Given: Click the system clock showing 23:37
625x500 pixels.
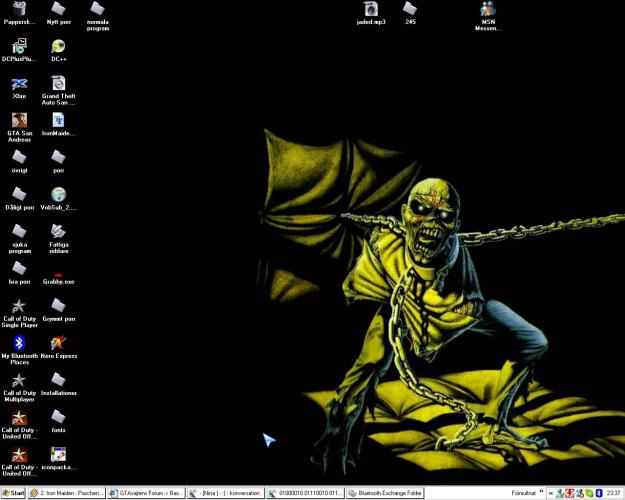Looking at the screenshot, I should (613, 493).
